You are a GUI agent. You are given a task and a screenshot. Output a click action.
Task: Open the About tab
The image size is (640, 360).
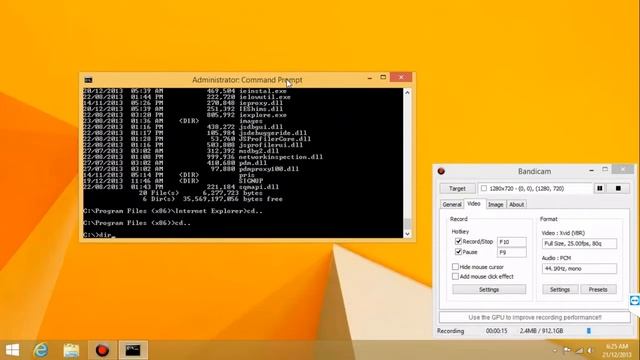tap(516, 204)
